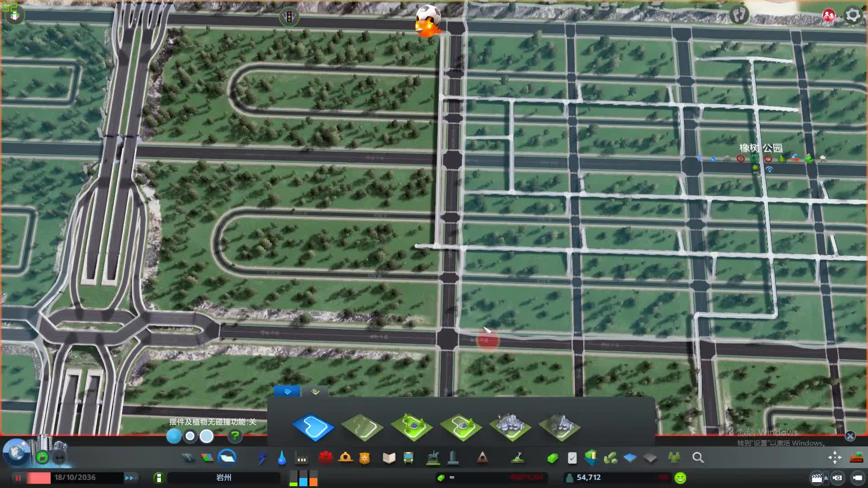
Task: Click the 橡树公园 park label
Action: click(x=761, y=148)
